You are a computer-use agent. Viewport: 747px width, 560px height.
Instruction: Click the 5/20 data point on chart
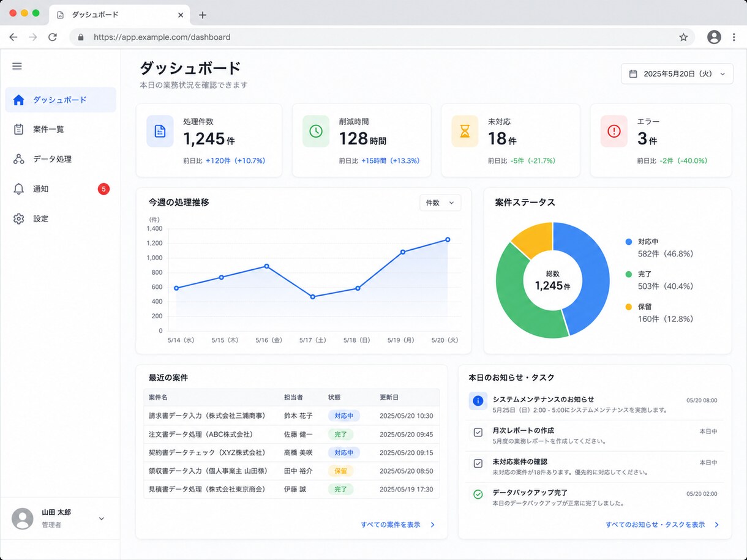[448, 240]
